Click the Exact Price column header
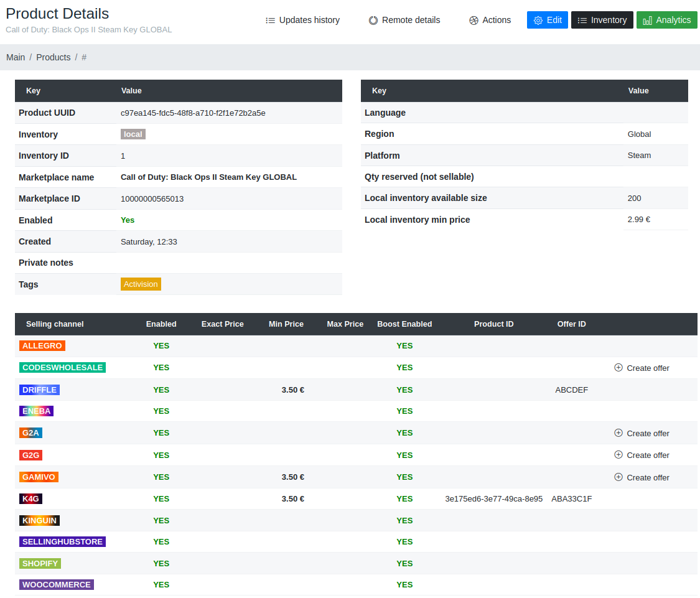The height and width of the screenshot is (598, 700). (x=222, y=324)
